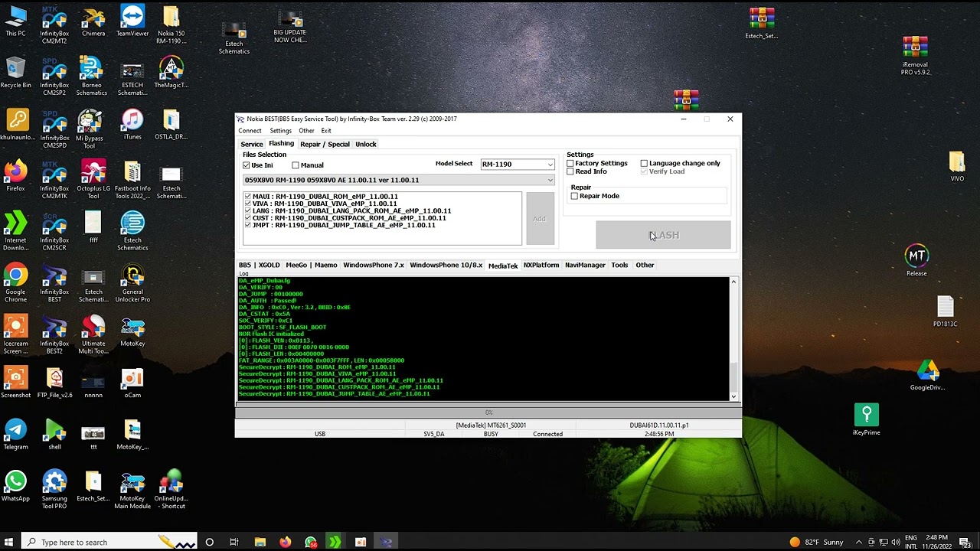Image resolution: width=980 pixels, height=551 pixels.
Task: Select the WindowsPhone 7.x platform tab
Action: click(374, 265)
